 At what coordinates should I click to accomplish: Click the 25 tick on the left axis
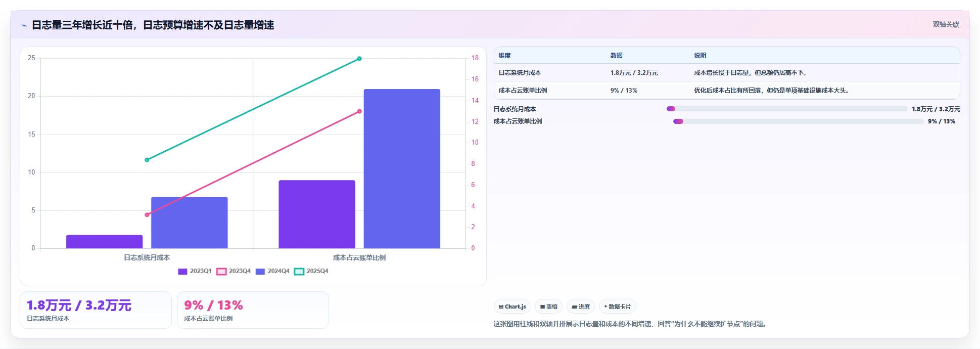(31, 58)
